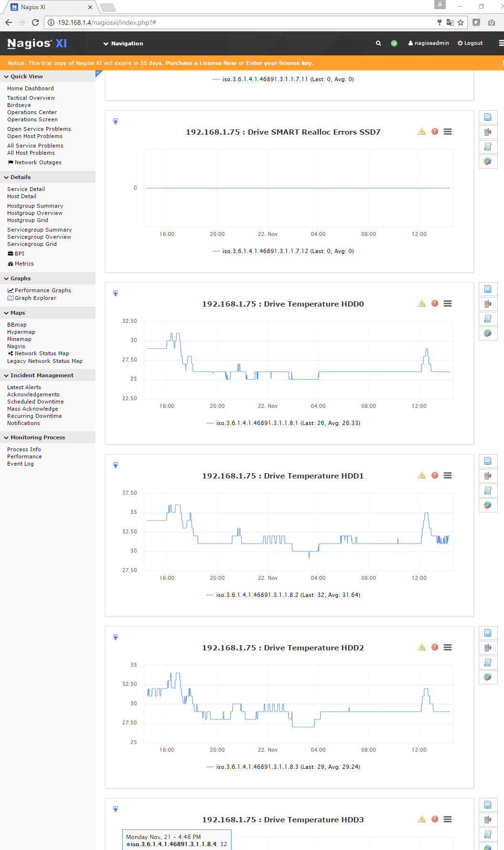Open Event Log under Monitoring Process
Screen dimensions: 504x850
21,464
